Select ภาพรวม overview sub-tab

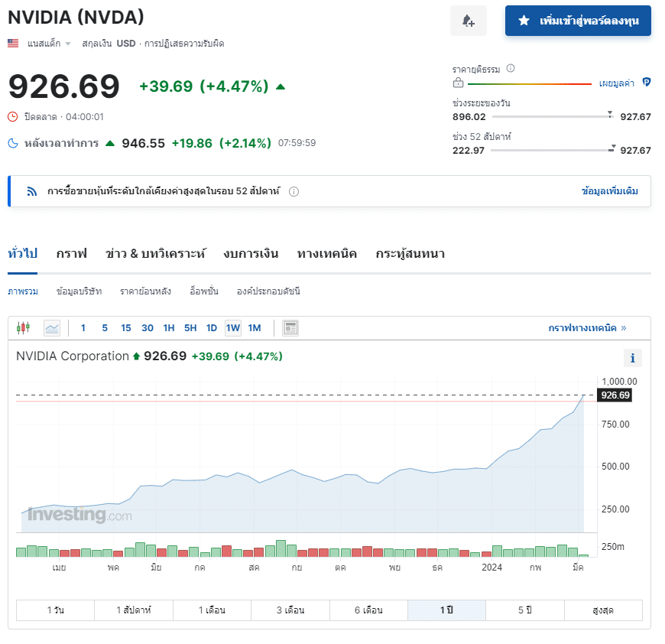23,291
